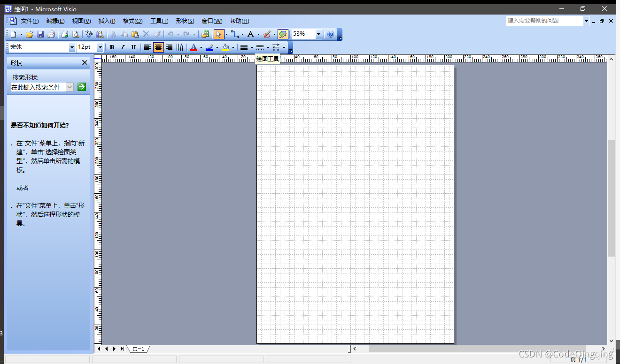Open the font size 12pt dropdown
The height and width of the screenshot is (364, 620).
click(x=100, y=47)
